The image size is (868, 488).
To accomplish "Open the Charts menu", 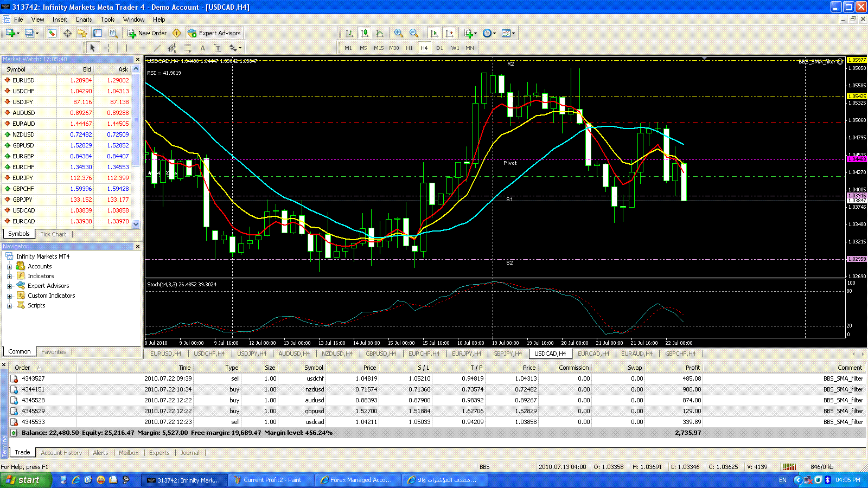I will [x=84, y=20].
